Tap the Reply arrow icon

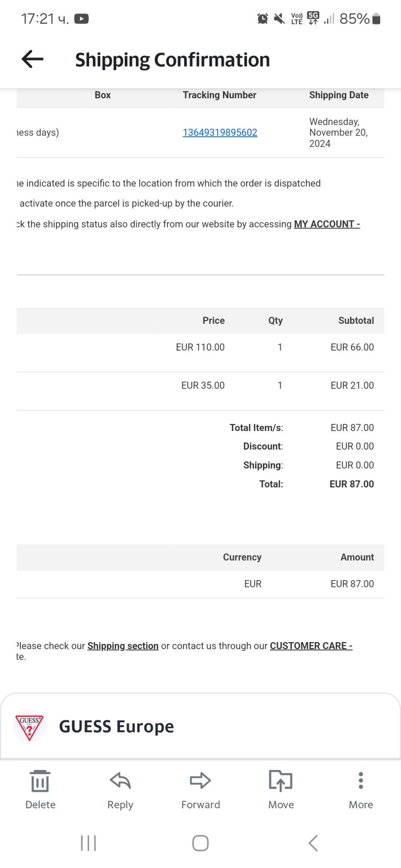pos(120,781)
